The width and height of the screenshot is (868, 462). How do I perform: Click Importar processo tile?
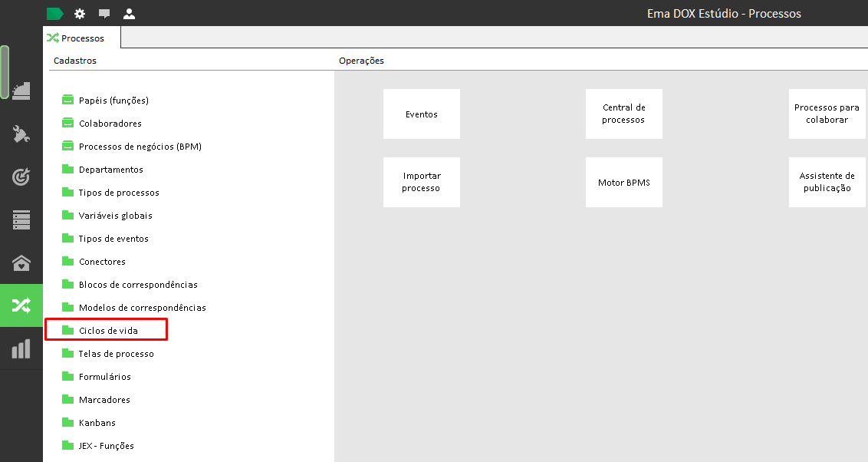(421, 182)
